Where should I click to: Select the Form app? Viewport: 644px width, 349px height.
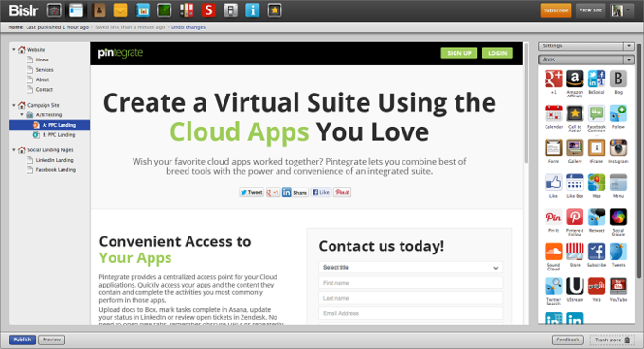553,148
